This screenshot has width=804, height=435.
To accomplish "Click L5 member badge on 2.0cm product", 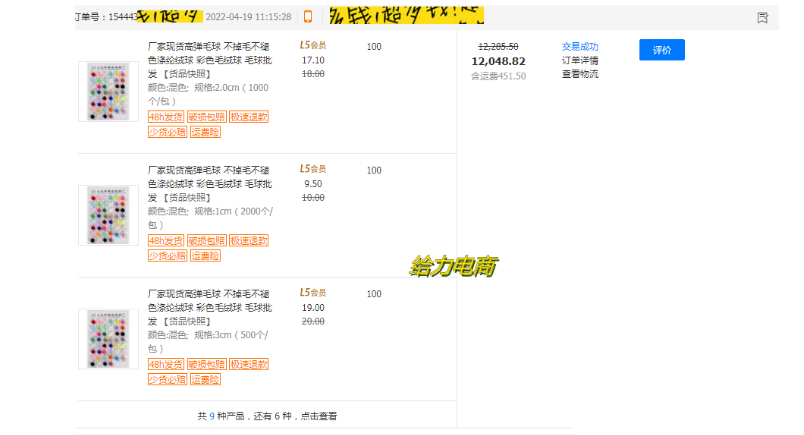I will (313, 45).
